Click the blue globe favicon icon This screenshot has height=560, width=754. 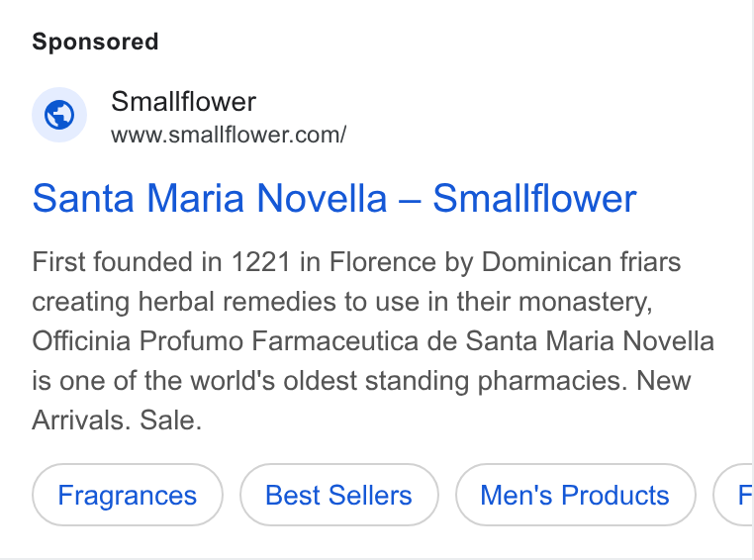59,115
